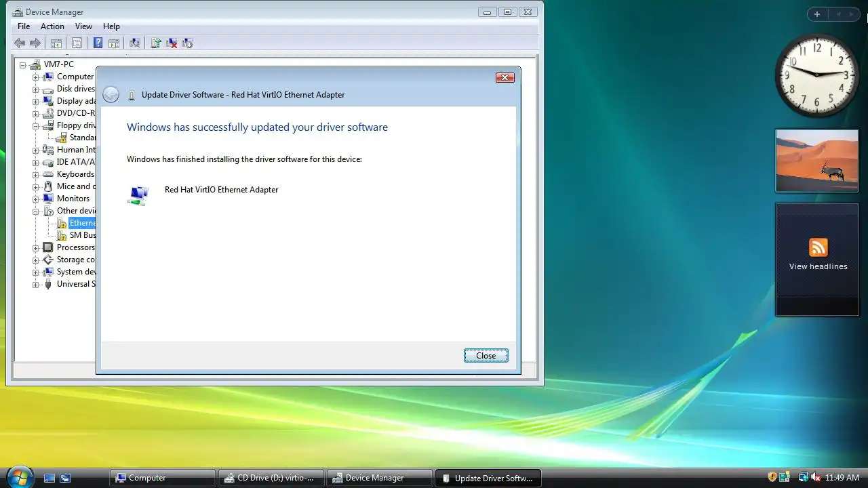The image size is (868, 488).
Task: Click Update Driver Software taskbar button
Action: click(488, 478)
